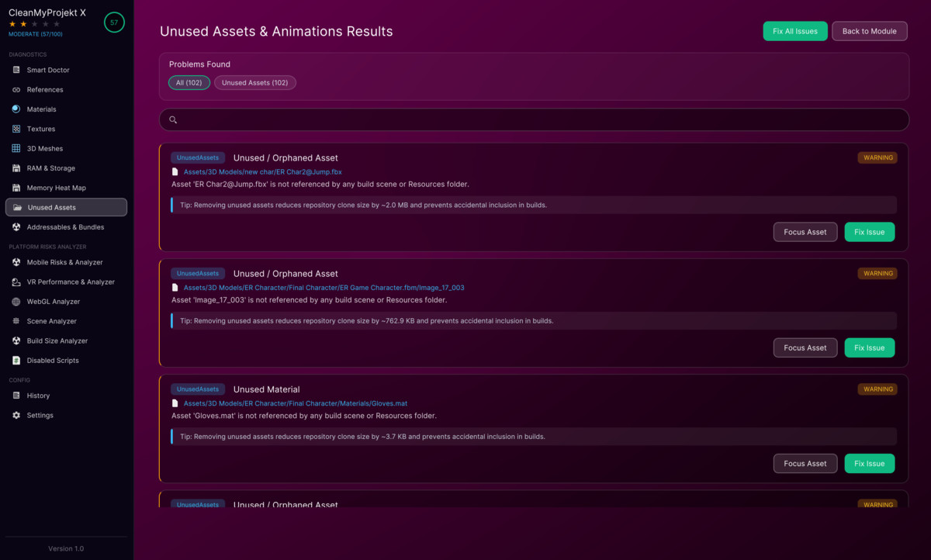Viewport: 931px width, 560px height.
Task: Click file icon beside Gloves.mat path
Action: [175, 403]
